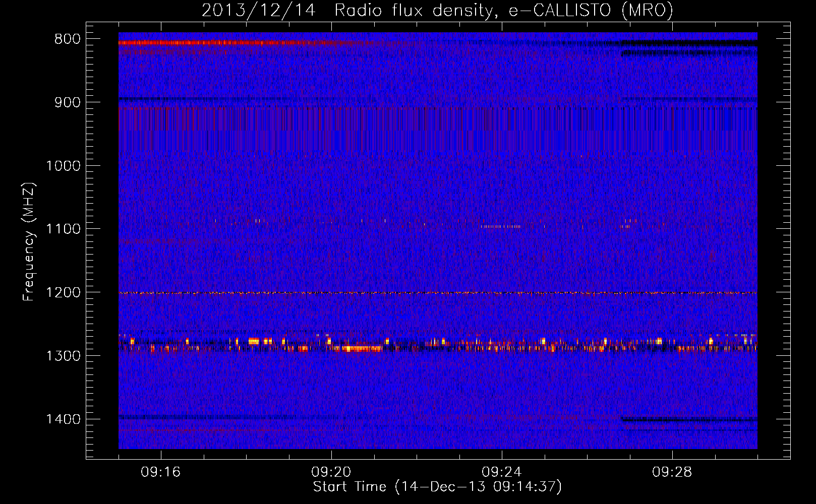The image size is (816, 504).
Task: Select the 900 frequency axis label
Action: (x=67, y=102)
